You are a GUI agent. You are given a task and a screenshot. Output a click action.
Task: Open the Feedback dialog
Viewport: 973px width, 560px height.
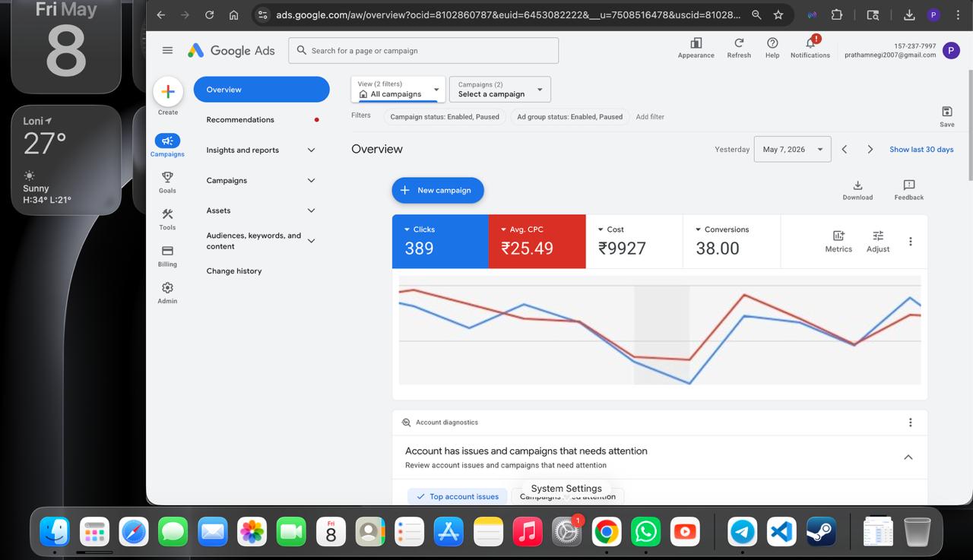[x=909, y=190]
